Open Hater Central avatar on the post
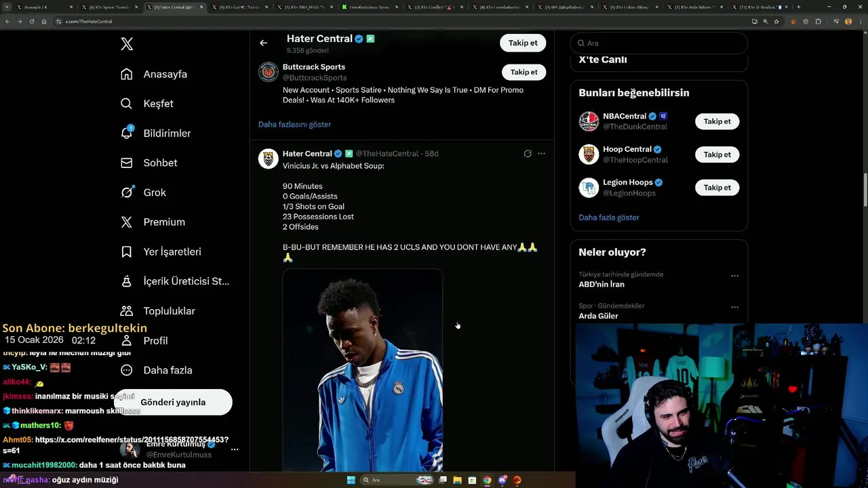Screen dimensions: 868x488 tap(269, 159)
